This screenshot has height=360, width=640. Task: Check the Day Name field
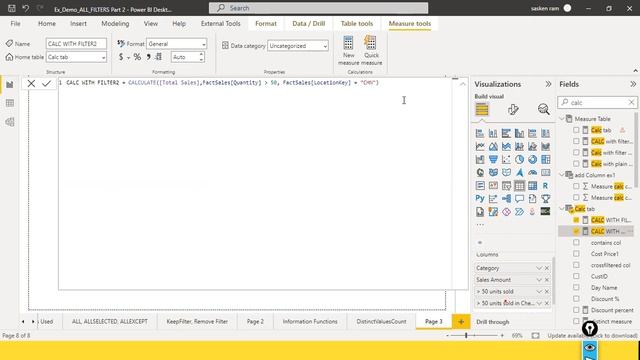[576, 287]
